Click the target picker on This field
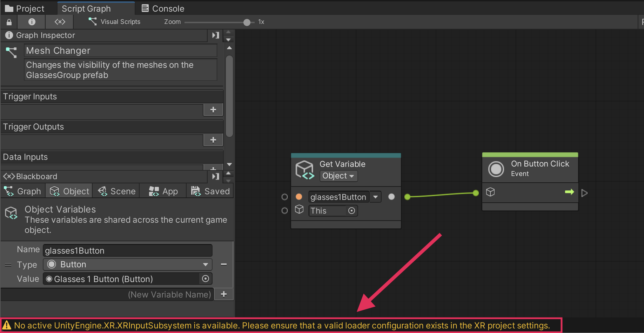Viewport: 644px width, 333px height. [351, 211]
